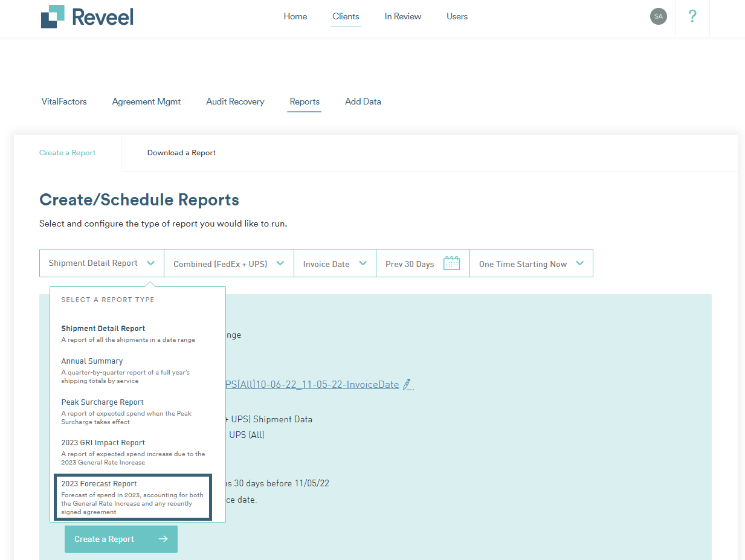The image size is (745, 560).
Task: Open the Agreement Mgmt tab
Action: click(146, 101)
